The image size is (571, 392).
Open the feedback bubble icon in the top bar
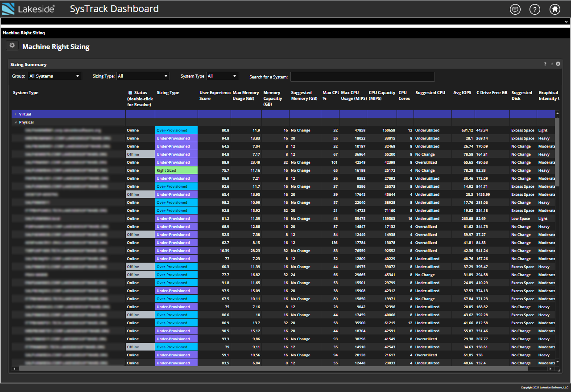(x=515, y=9)
